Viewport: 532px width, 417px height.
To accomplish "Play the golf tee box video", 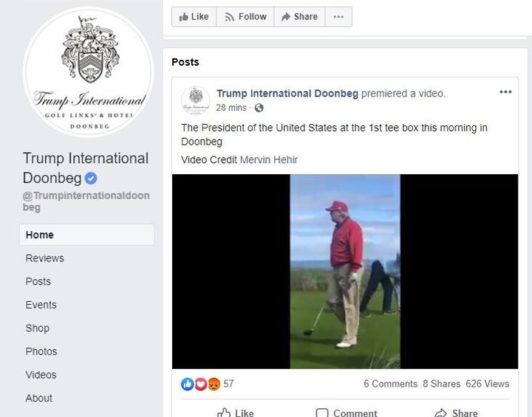I will 345,272.
